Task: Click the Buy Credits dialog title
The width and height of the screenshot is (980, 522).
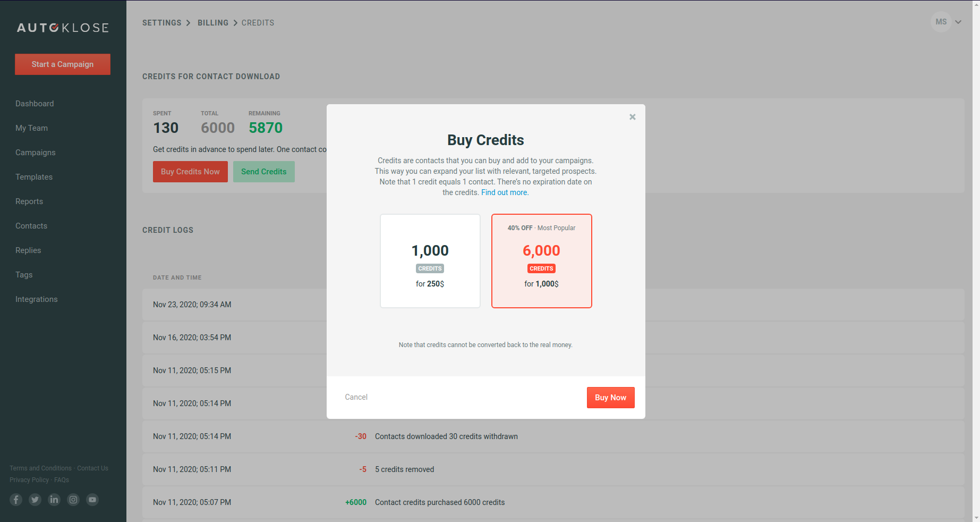Action: (x=485, y=140)
